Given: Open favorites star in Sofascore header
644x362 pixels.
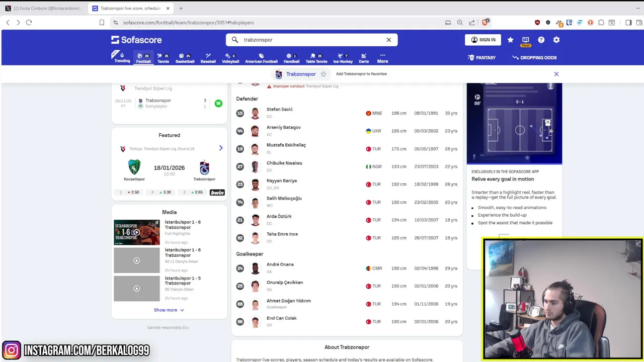Looking at the screenshot, I should coord(510,40).
